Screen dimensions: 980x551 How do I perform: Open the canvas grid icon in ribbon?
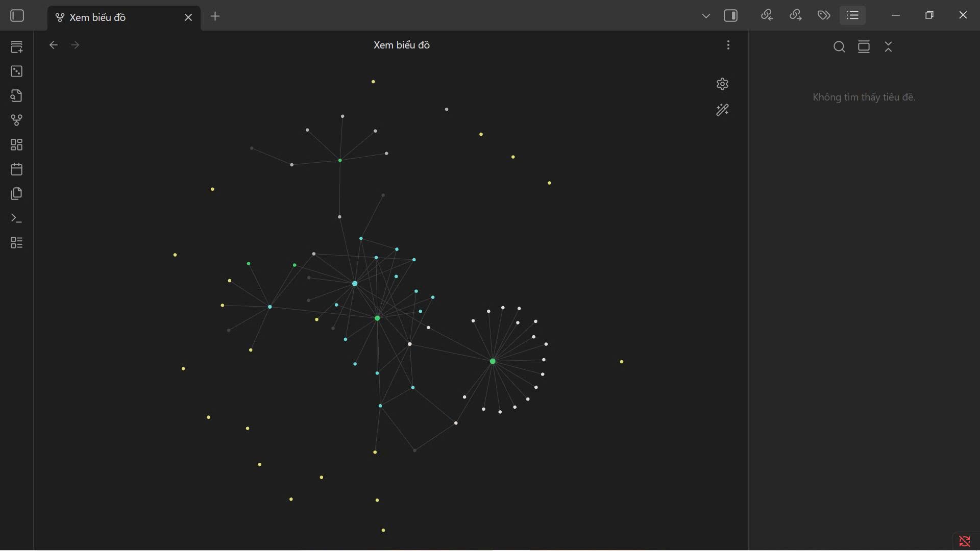coord(16,145)
